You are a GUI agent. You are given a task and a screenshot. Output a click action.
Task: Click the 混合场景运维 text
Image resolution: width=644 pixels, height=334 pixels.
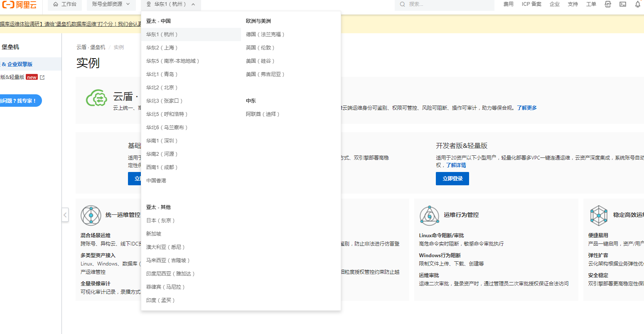click(96, 236)
